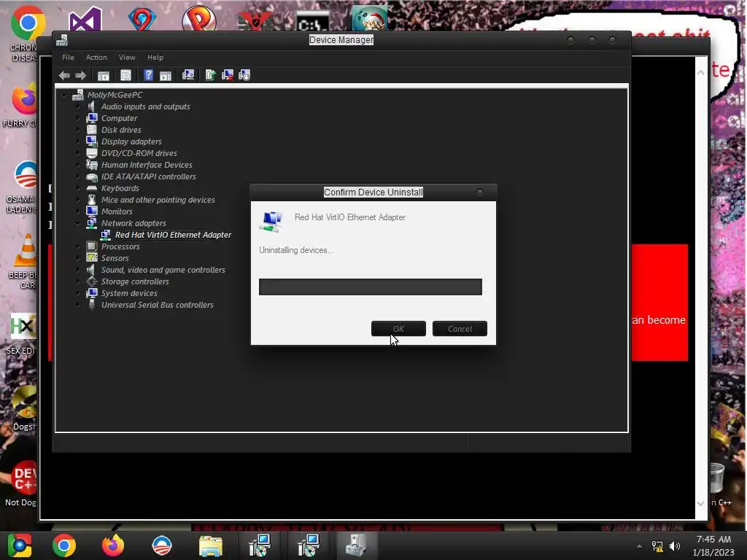Click the Device Manager taskbar button
This screenshot has height=560, width=747.
[x=356, y=545]
